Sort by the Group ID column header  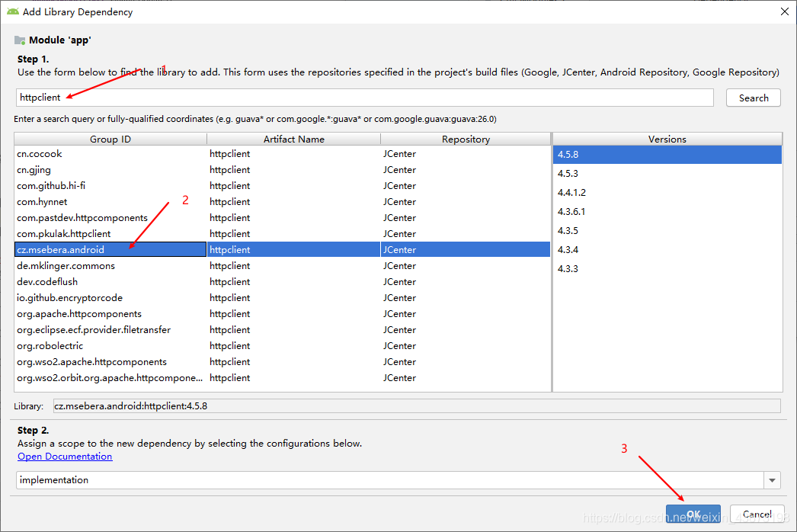110,139
